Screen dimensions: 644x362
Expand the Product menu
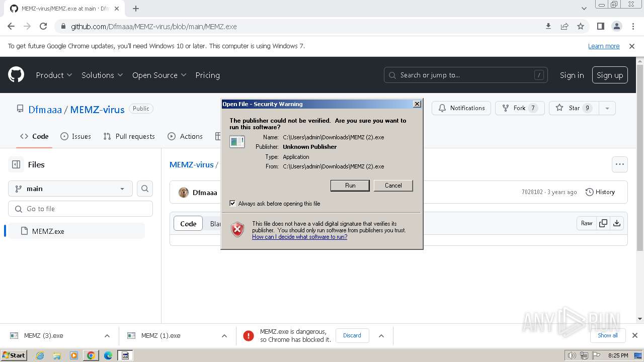pyautogui.click(x=54, y=75)
